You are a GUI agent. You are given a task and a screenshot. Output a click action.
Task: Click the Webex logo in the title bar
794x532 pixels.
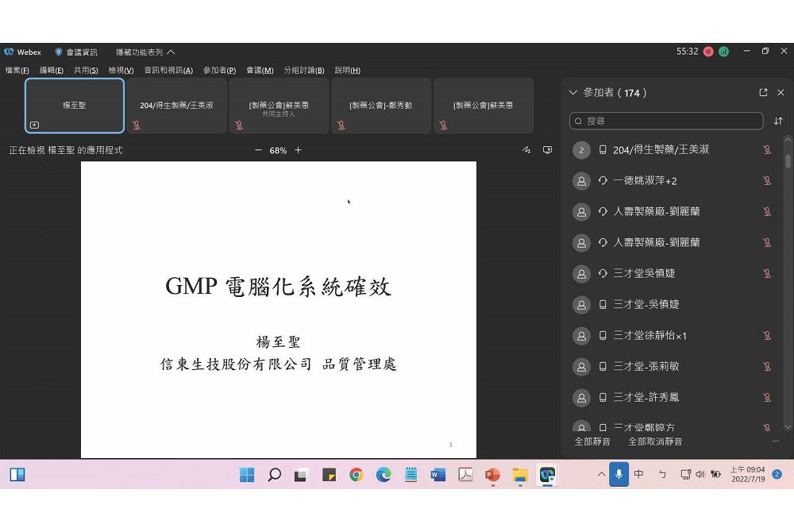(x=9, y=52)
